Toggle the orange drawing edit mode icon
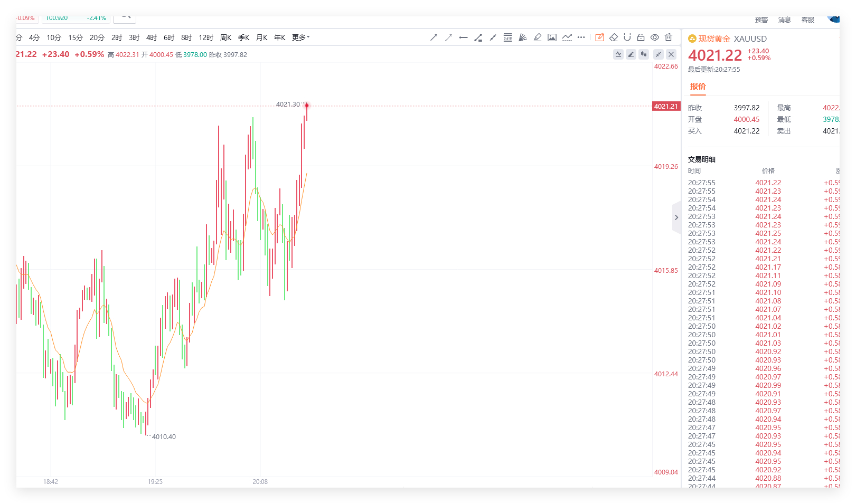The height and width of the screenshot is (504, 856). [x=599, y=37]
